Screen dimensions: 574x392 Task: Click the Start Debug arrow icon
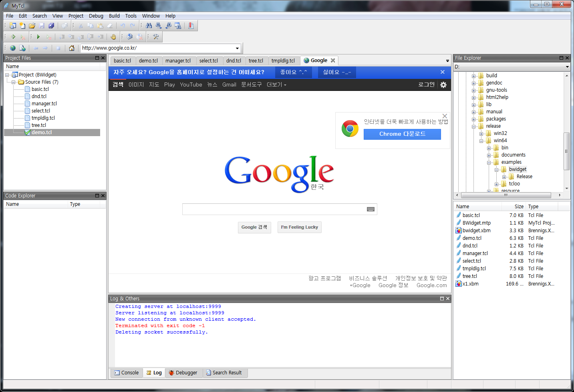coord(38,37)
